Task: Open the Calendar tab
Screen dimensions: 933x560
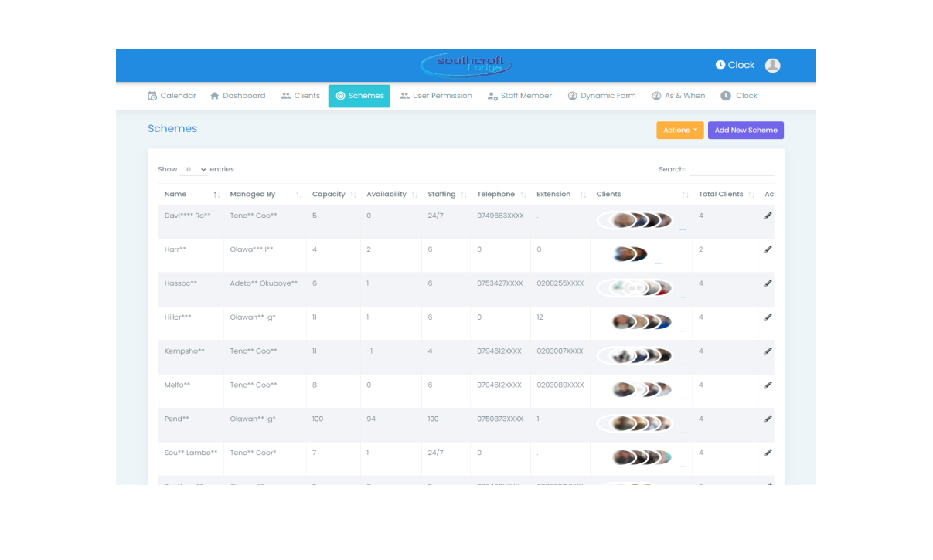Action: (172, 96)
